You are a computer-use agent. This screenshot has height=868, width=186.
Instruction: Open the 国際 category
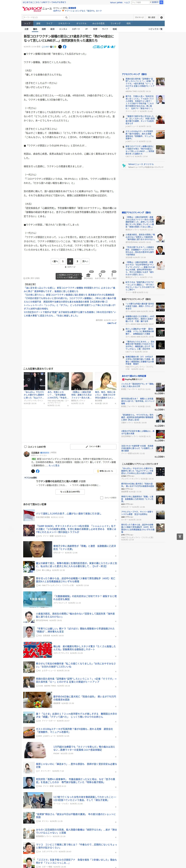[x=44, y=29]
